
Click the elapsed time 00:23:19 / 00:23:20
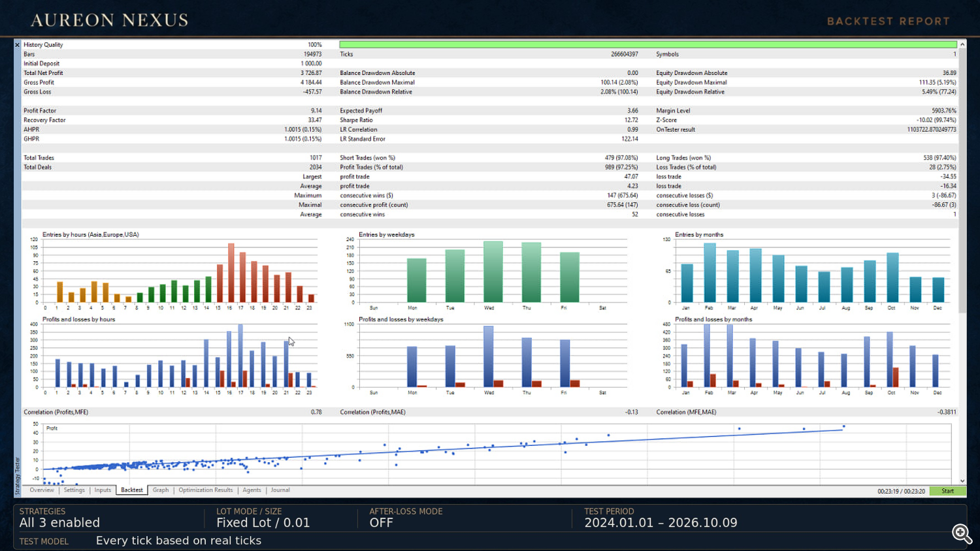coord(901,492)
